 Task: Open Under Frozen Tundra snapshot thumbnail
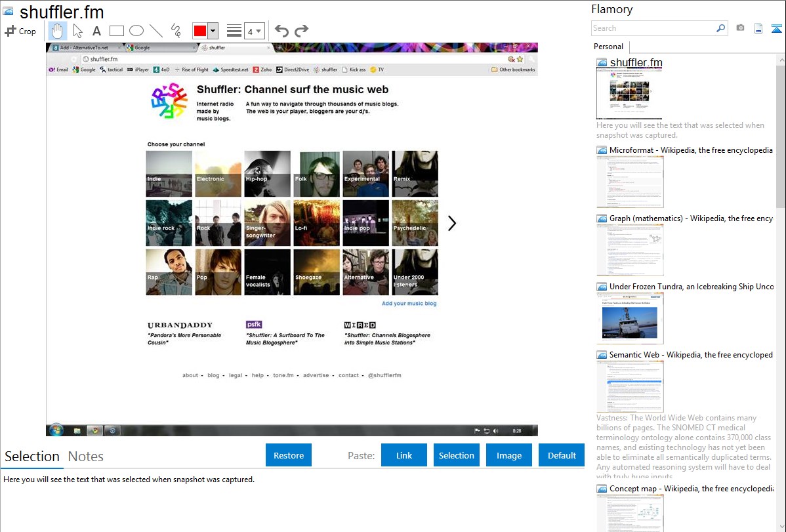[x=630, y=318]
